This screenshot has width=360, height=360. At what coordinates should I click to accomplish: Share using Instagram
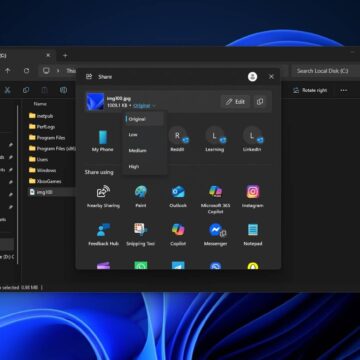pyautogui.click(x=253, y=197)
